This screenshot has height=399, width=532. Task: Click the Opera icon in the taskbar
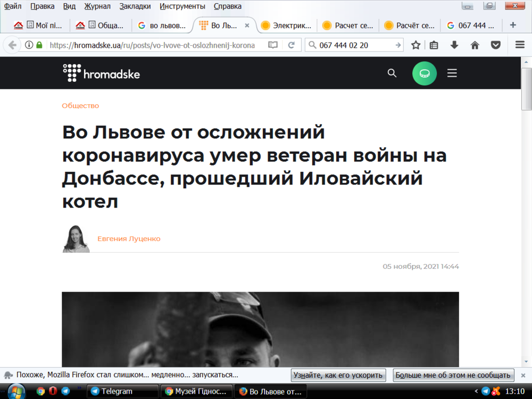coord(53,391)
